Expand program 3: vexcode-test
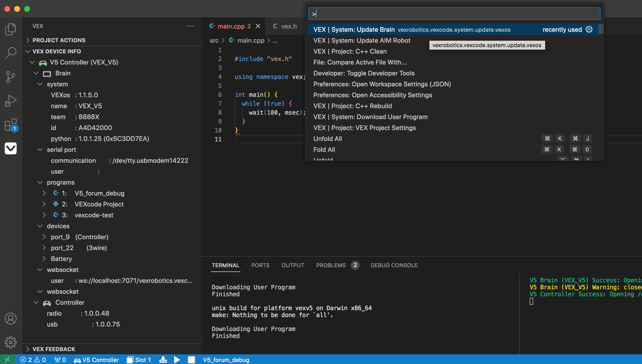 click(x=44, y=215)
